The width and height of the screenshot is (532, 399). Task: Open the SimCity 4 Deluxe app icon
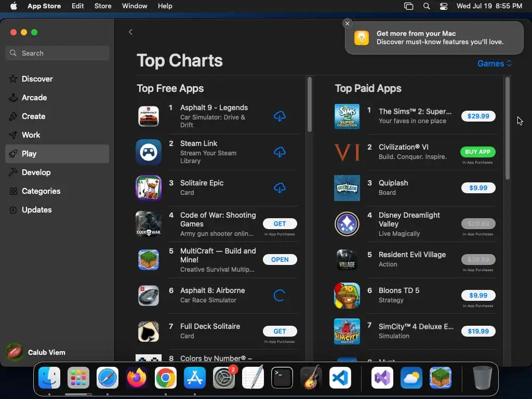click(347, 331)
